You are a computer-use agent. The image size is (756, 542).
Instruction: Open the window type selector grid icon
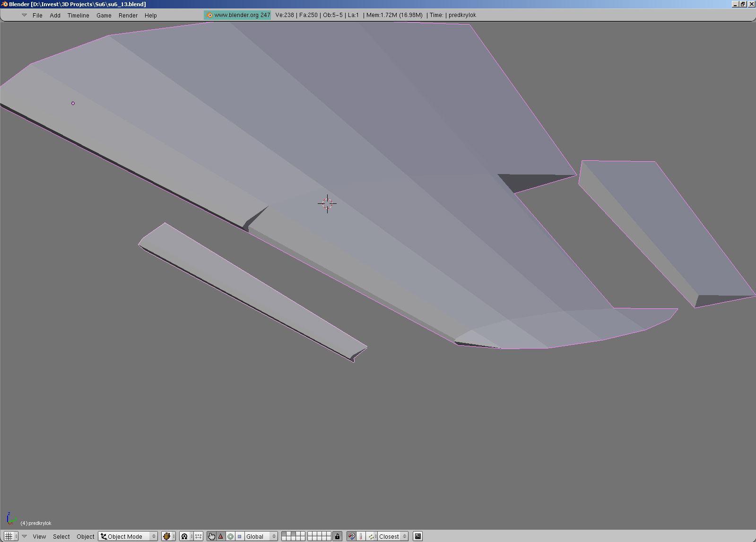[9, 536]
